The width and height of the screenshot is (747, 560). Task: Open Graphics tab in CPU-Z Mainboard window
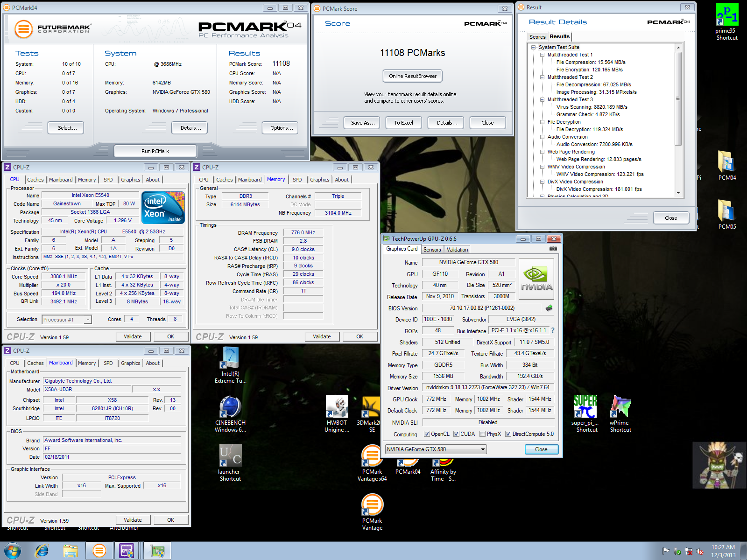point(130,363)
